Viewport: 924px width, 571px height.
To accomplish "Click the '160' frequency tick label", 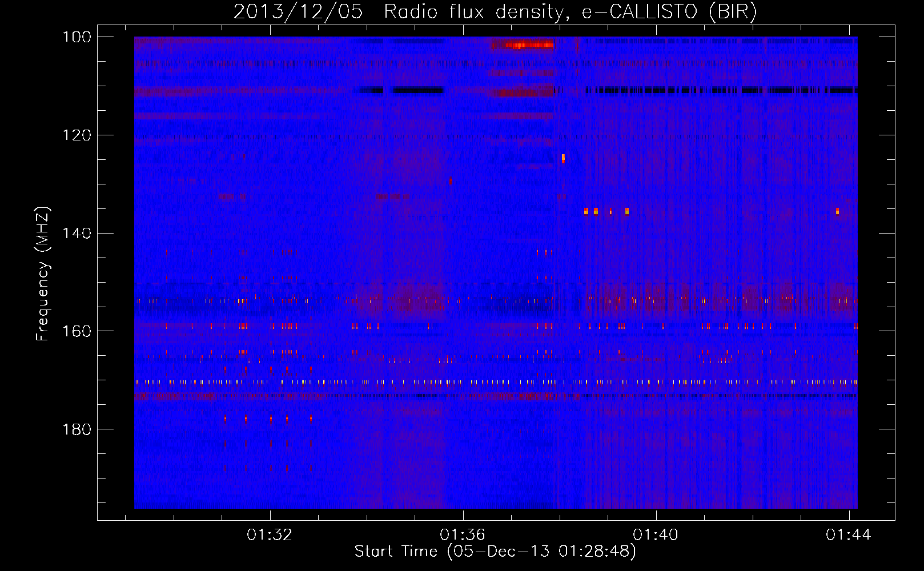I will click(x=77, y=331).
